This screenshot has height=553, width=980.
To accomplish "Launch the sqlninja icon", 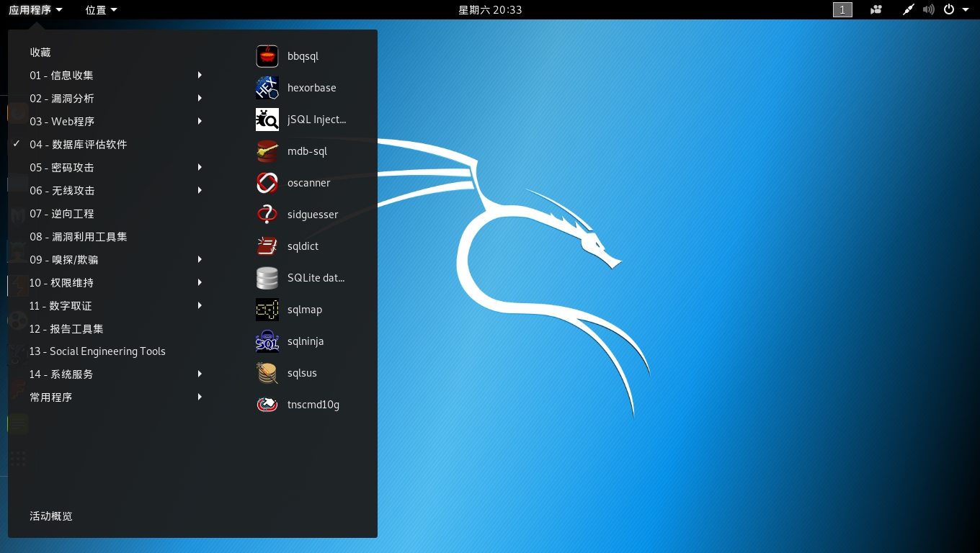I will pos(267,341).
